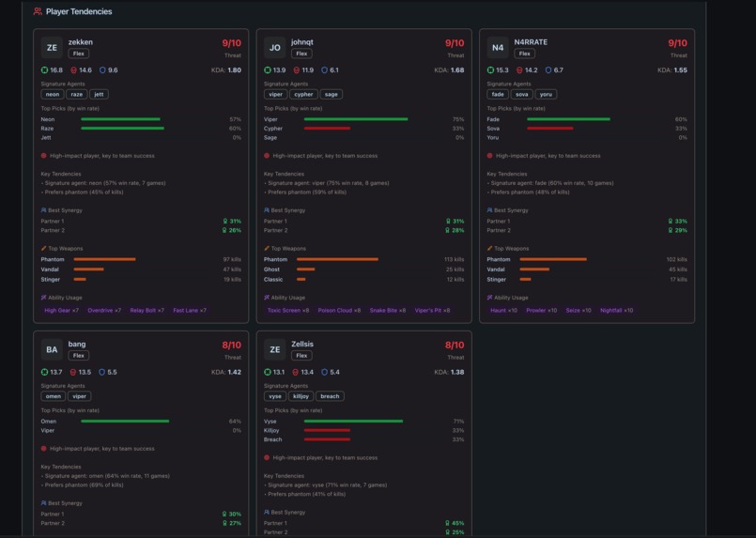Image resolution: width=756 pixels, height=538 pixels.
Task: Click the Player Tendencies section icon
Action: 38,11
